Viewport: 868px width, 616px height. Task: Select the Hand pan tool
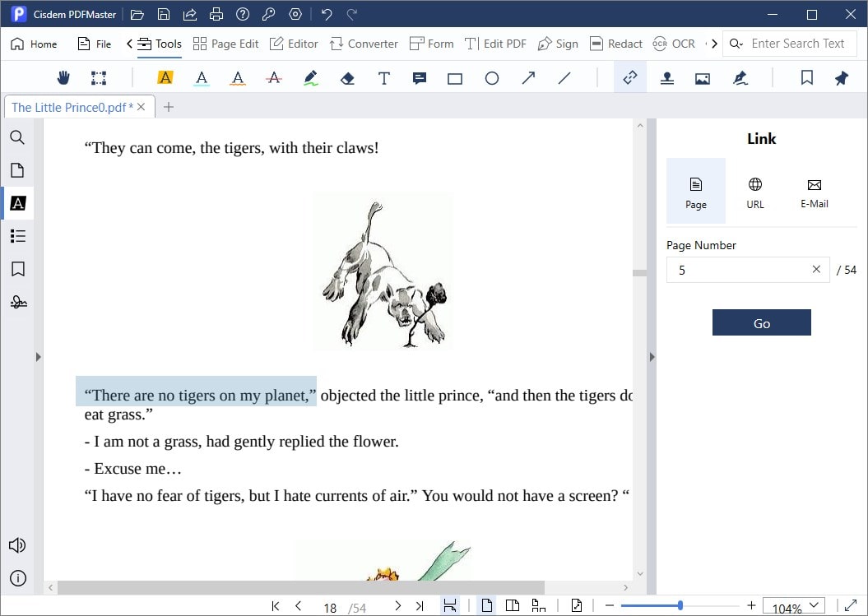click(x=63, y=78)
